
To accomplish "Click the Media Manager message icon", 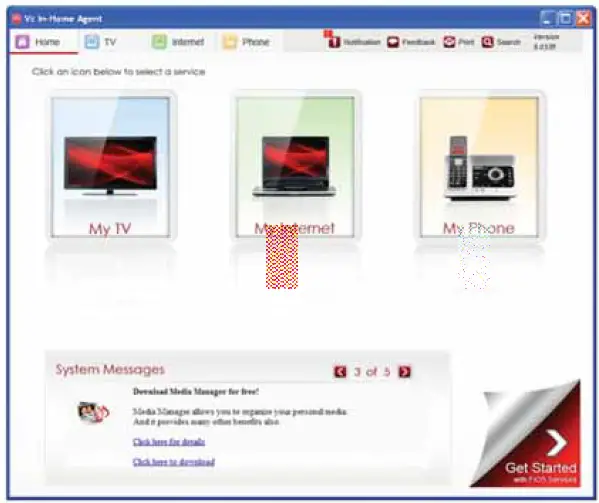I will tap(93, 412).
